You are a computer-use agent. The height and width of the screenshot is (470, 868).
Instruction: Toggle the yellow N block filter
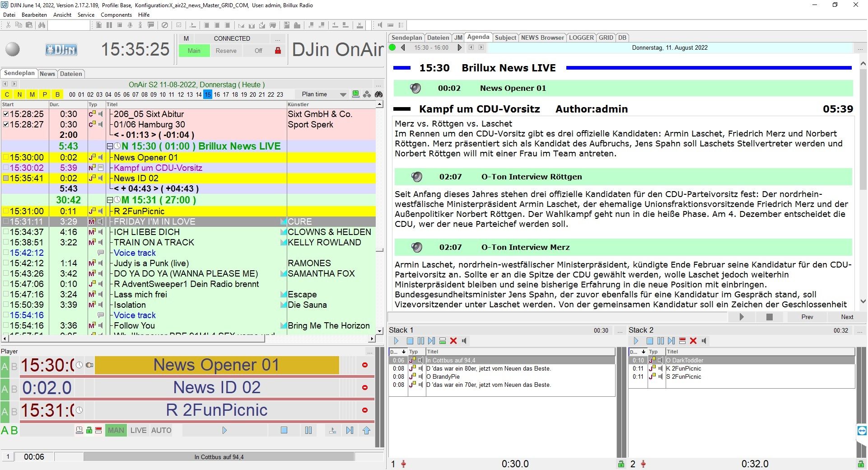coord(19,94)
